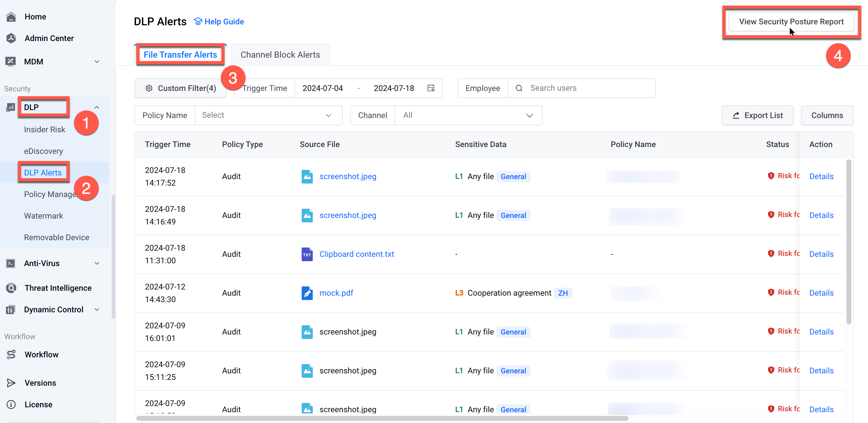The height and width of the screenshot is (423, 868).
Task: Open the calendar icon in Trigger Time
Action: [431, 88]
